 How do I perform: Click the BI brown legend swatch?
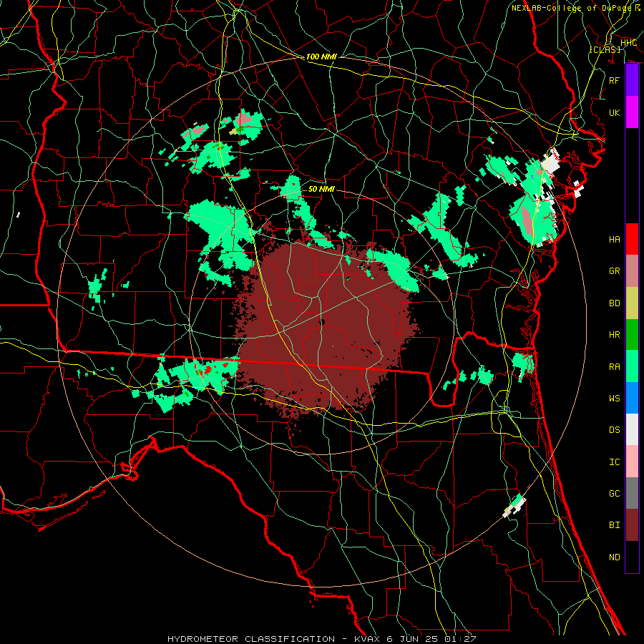click(x=632, y=525)
